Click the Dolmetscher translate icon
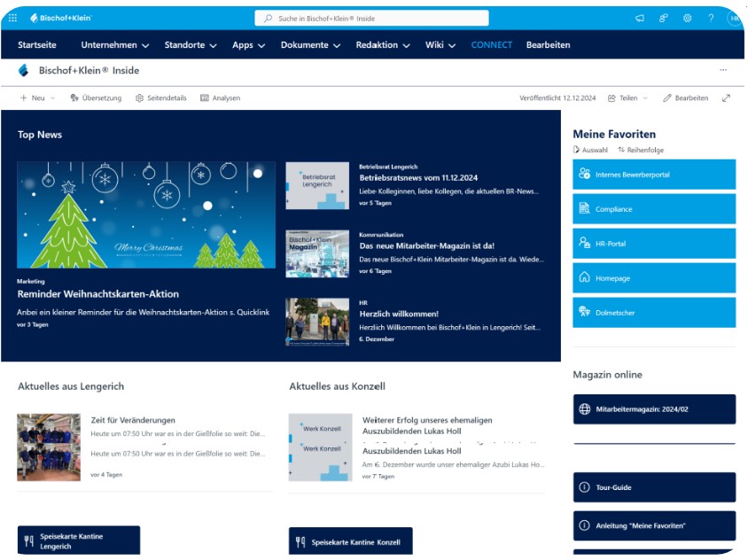Viewport: 748px width, 560px height. click(584, 312)
